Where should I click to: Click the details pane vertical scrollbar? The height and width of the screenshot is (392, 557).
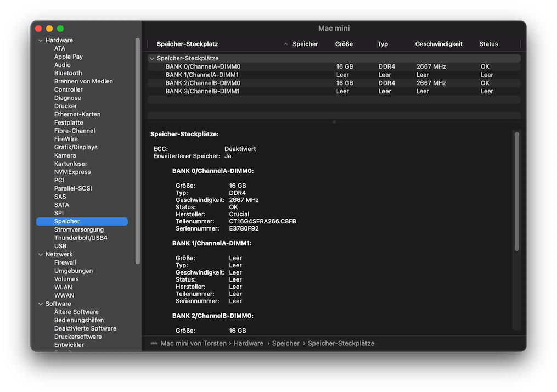click(516, 192)
